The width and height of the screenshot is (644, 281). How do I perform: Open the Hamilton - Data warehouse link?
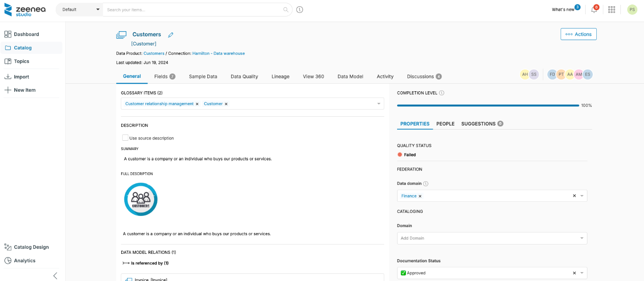coord(218,53)
